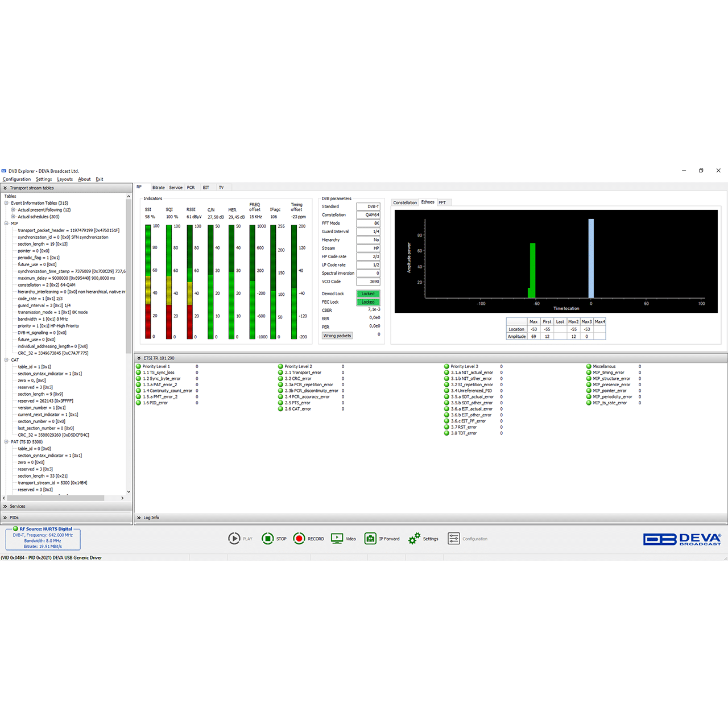Expand the PIDs panel

5,518
